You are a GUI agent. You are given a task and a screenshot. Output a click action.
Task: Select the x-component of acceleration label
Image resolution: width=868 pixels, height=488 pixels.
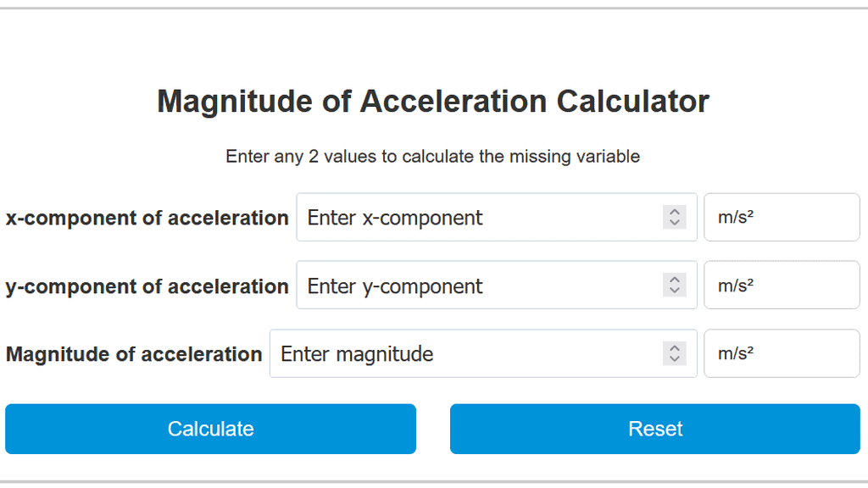click(147, 218)
